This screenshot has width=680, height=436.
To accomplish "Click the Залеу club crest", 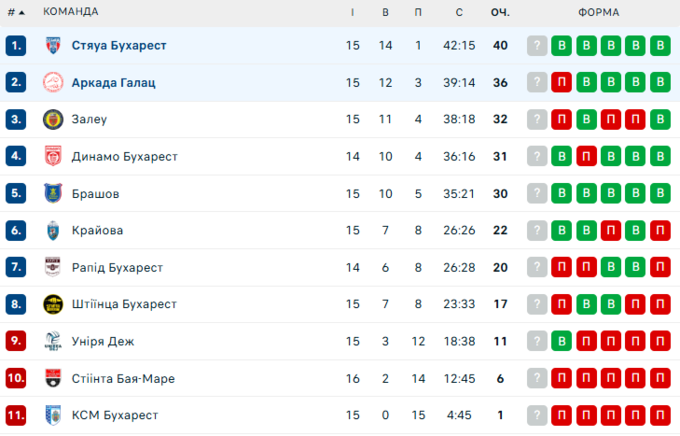I will tap(53, 120).
